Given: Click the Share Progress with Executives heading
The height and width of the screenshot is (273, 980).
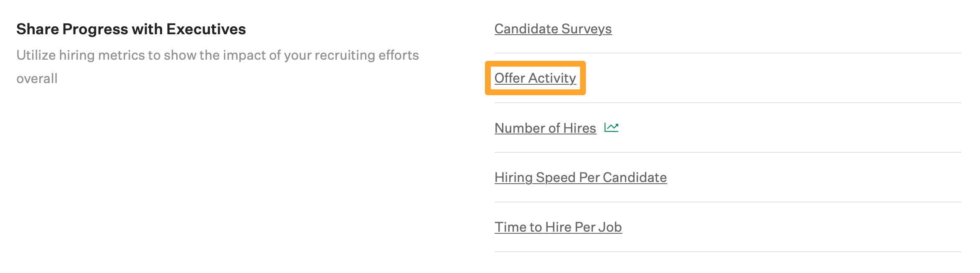Looking at the screenshot, I should coord(131,29).
